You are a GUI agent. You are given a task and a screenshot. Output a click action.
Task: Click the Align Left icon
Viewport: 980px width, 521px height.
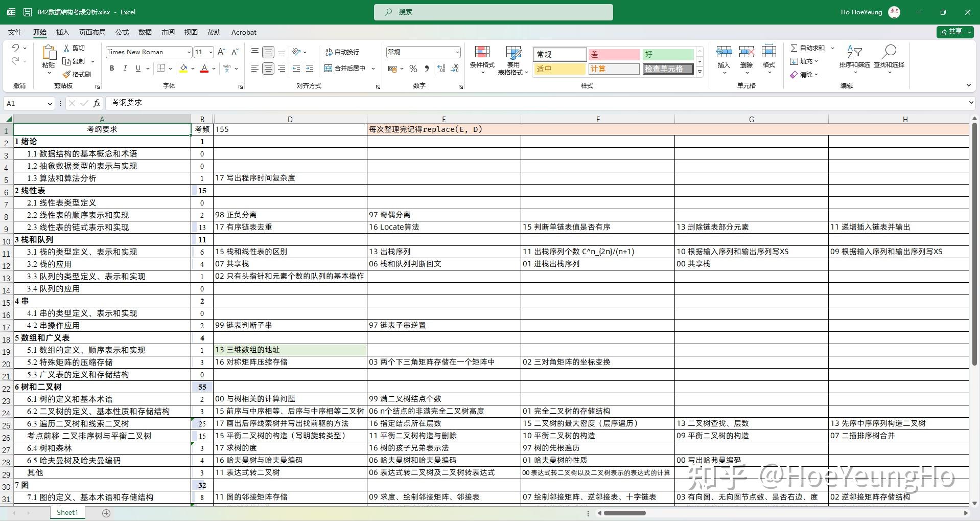coord(255,69)
